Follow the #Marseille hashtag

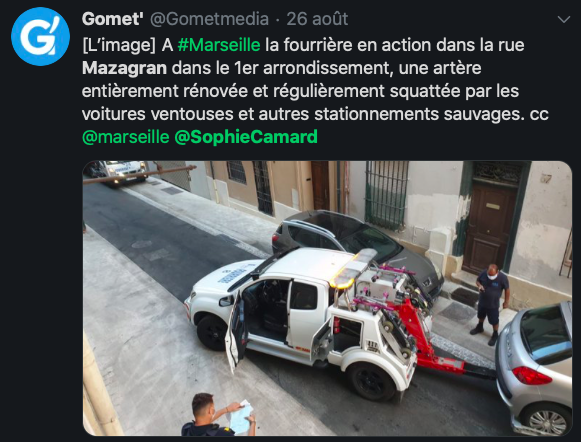click(219, 45)
